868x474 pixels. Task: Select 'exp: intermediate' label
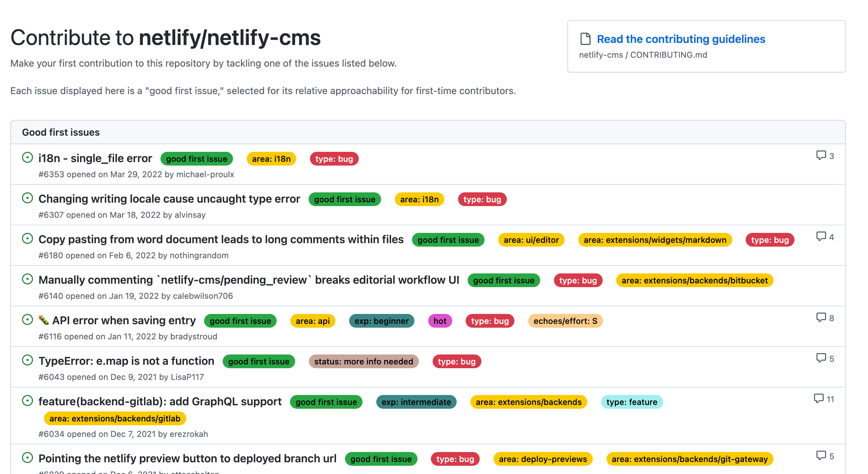(416, 402)
